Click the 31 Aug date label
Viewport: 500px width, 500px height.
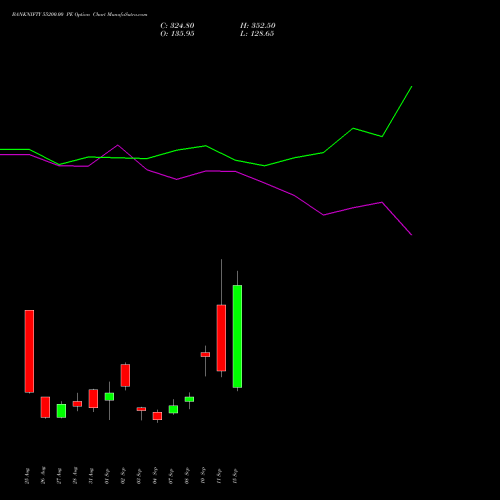coord(91,476)
